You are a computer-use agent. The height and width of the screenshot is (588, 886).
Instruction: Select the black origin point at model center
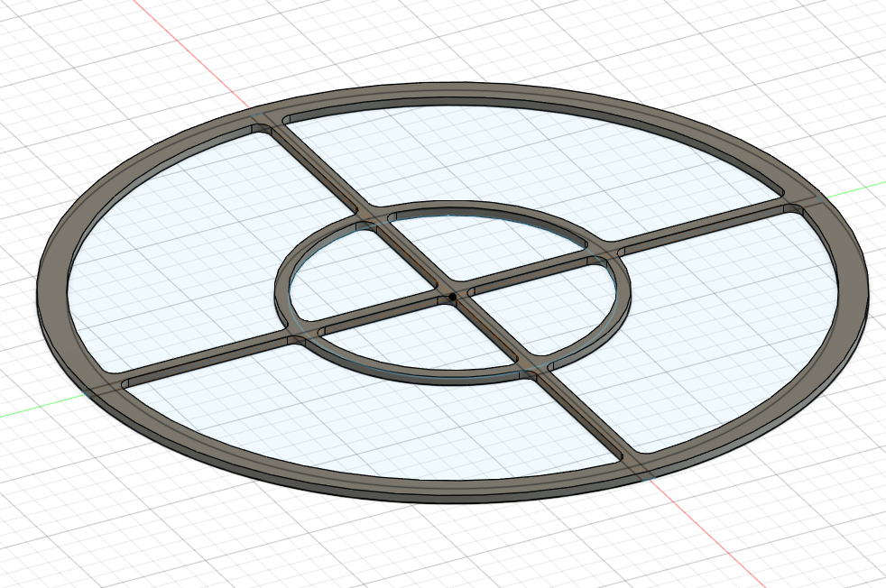453,297
